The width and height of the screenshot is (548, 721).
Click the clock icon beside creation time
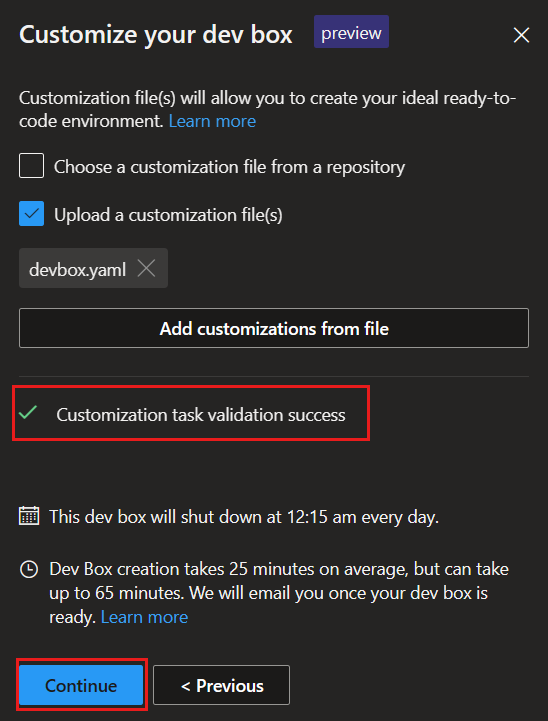pos(29,570)
